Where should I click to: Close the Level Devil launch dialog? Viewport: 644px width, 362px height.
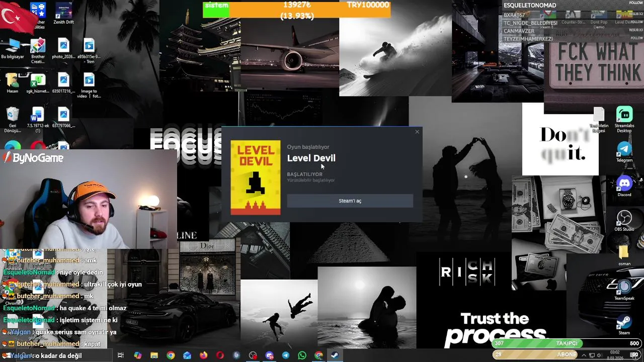click(x=417, y=132)
